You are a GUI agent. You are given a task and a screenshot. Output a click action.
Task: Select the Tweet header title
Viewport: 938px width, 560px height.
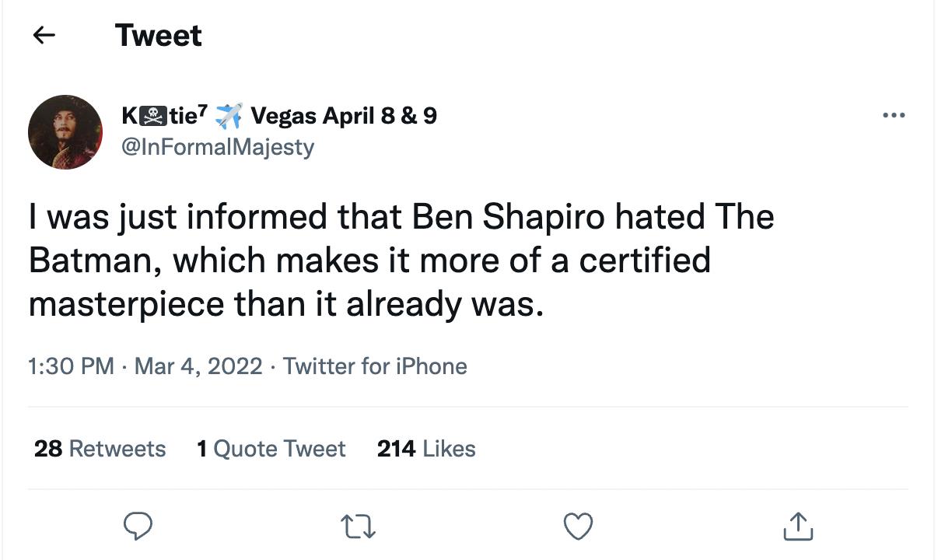158,34
